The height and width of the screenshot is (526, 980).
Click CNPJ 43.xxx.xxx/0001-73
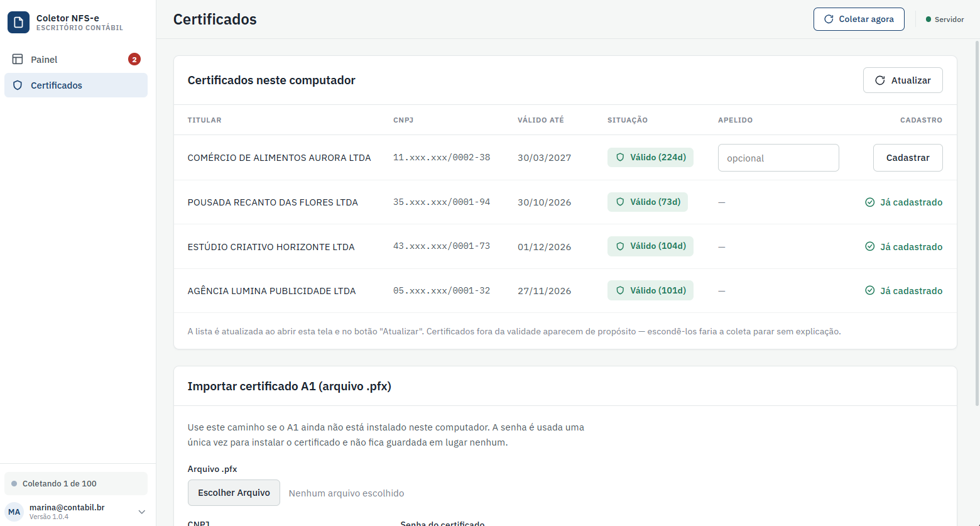click(x=442, y=246)
